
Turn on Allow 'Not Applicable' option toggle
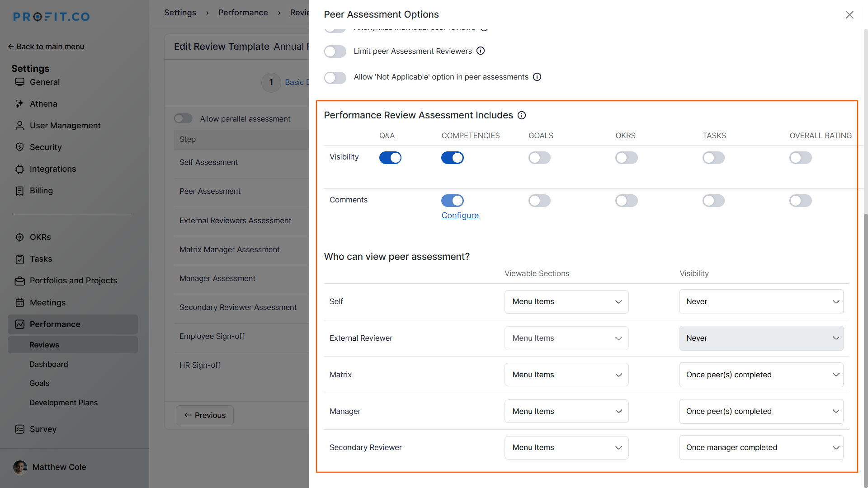tap(335, 78)
